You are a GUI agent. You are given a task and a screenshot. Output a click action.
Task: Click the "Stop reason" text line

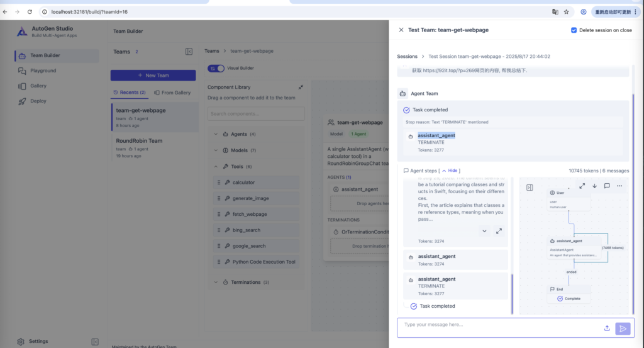click(x=447, y=122)
